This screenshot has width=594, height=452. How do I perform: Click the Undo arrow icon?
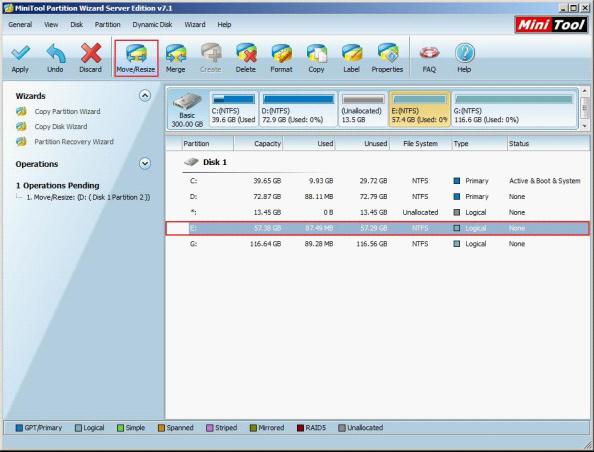[x=56, y=53]
